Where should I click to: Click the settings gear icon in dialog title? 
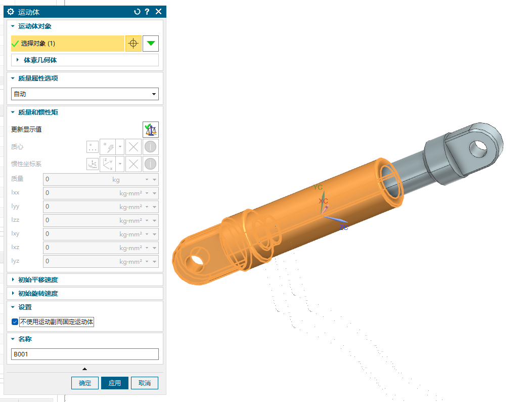click(11, 12)
